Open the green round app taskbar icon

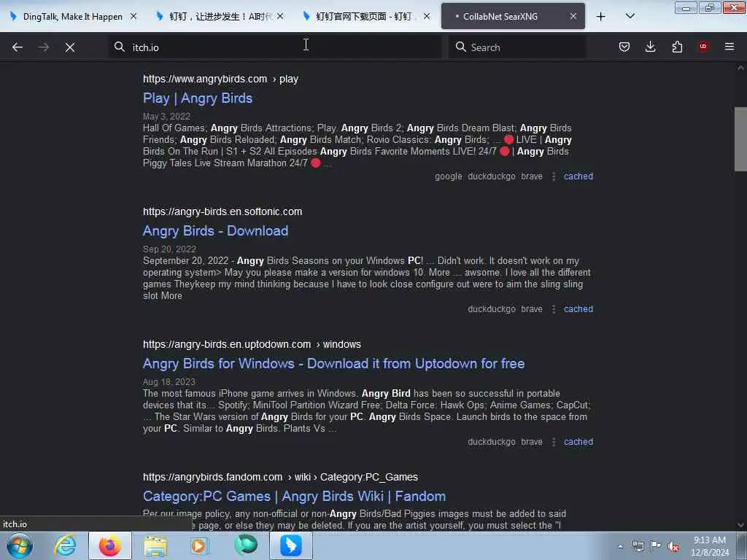[x=246, y=545]
